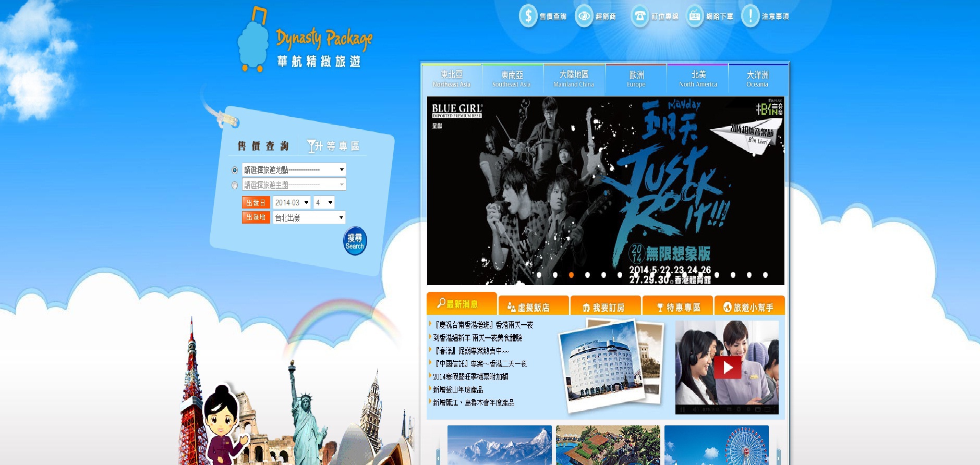Click the Mayday Just Rock It banner
The width and height of the screenshot is (980, 465).
(x=606, y=190)
